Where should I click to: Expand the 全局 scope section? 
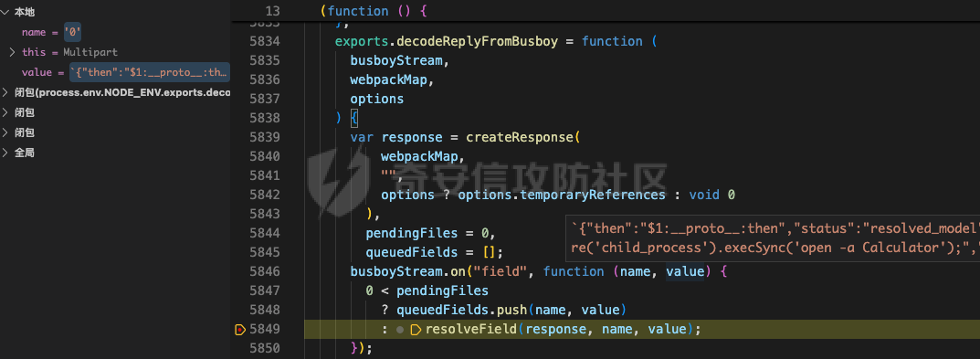5,153
